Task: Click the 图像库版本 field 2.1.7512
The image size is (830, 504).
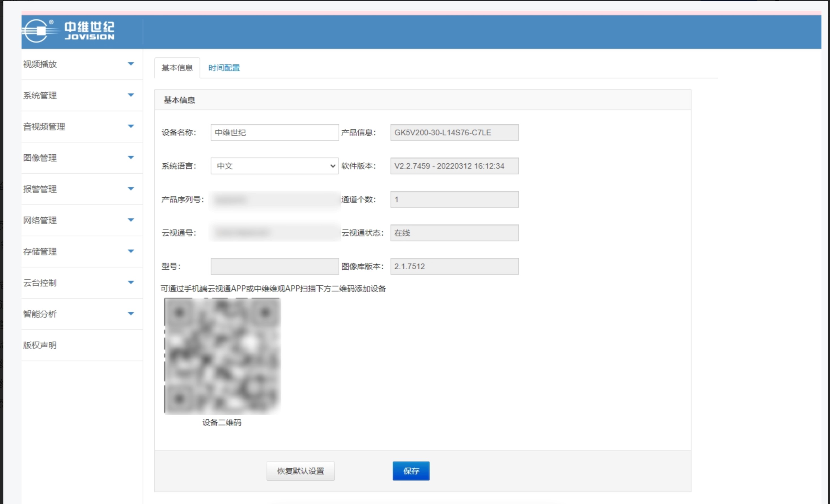Action: [454, 266]
